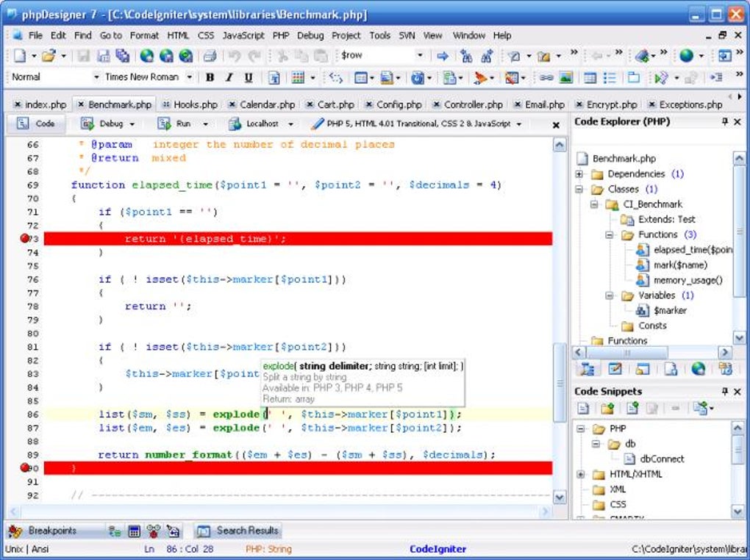The width and height of the screenshot is (750, 560).
Task: Toggle Bold formatting button
Action: [210, 77]
